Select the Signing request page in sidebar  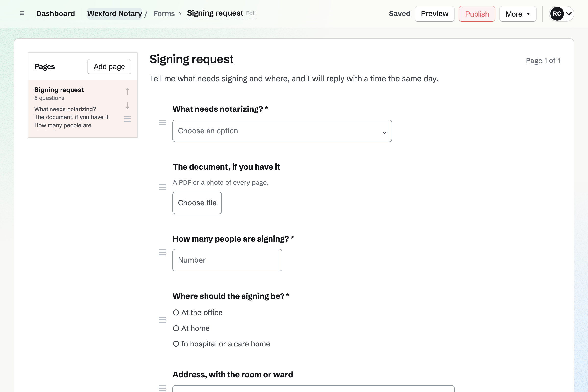pos(83,109)
